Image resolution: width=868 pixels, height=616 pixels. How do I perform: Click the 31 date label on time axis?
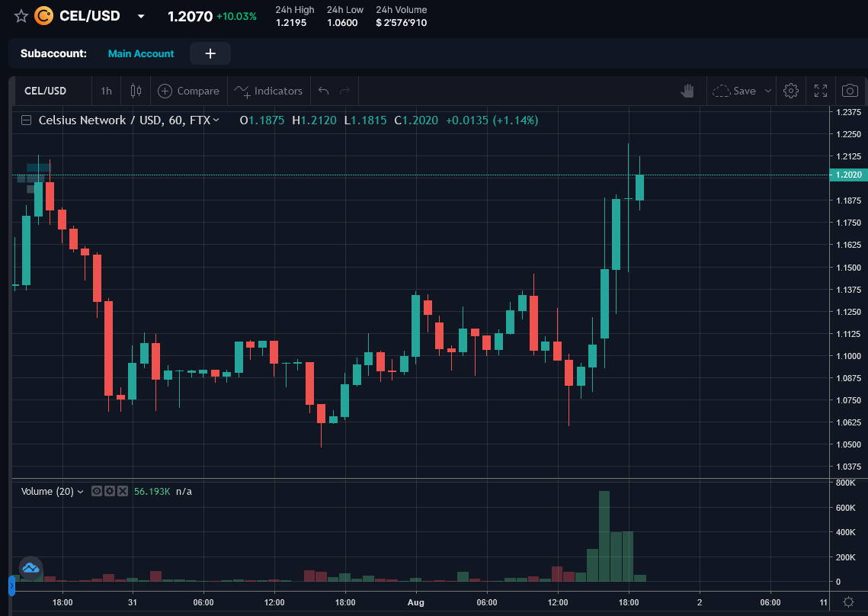coord(133,603)
